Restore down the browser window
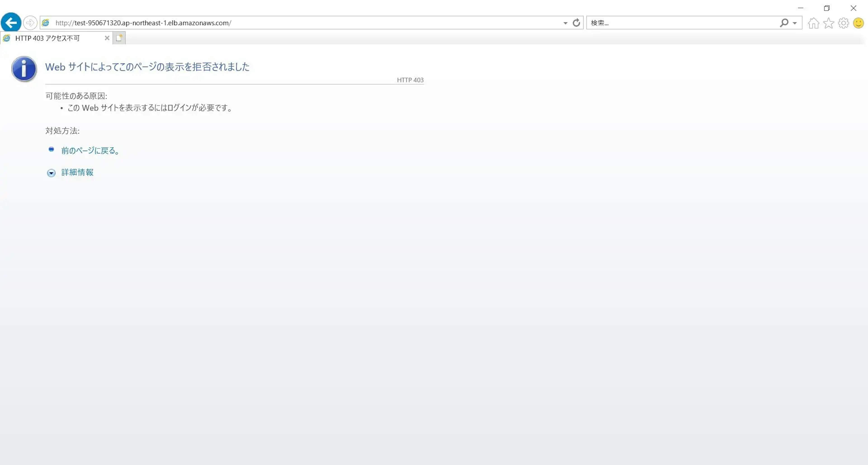This screenshot has height=465, width=868. click(827, 8)
